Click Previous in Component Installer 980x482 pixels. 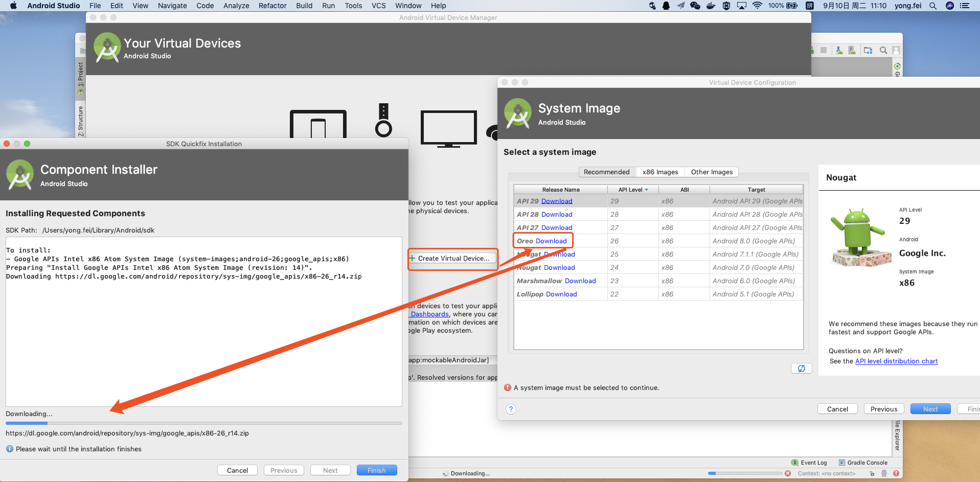coord(284,470)
